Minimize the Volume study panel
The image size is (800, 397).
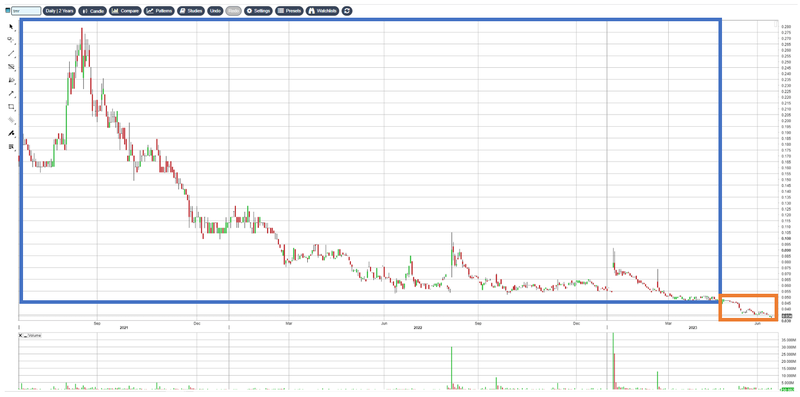pos(26,336)
